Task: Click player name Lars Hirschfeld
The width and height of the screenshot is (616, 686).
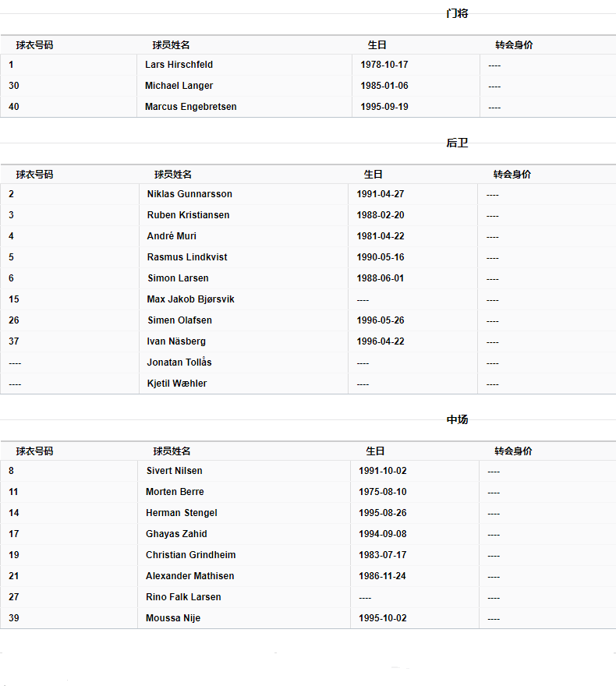Action: tap(179, 65)
